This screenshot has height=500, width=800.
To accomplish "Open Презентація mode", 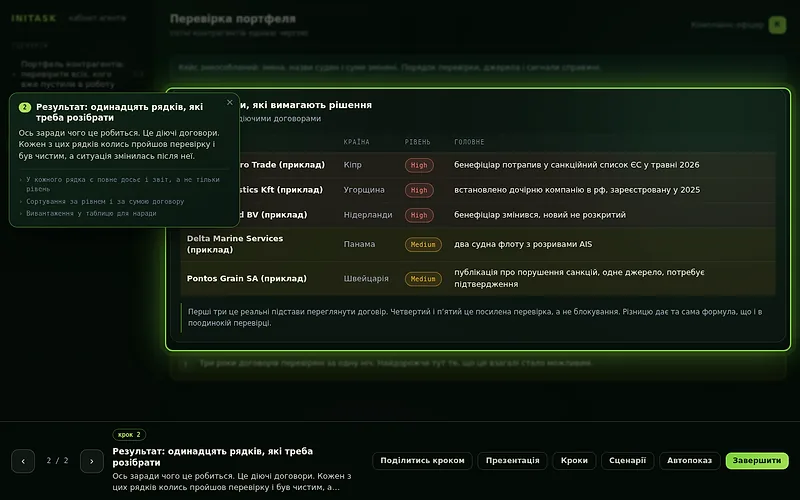I will tap(512, 461).
